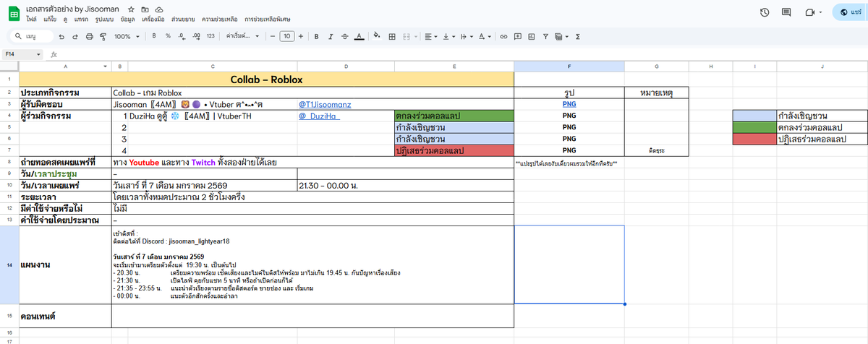Undo the last action
868x344 pixels.
tap(61, 36)
